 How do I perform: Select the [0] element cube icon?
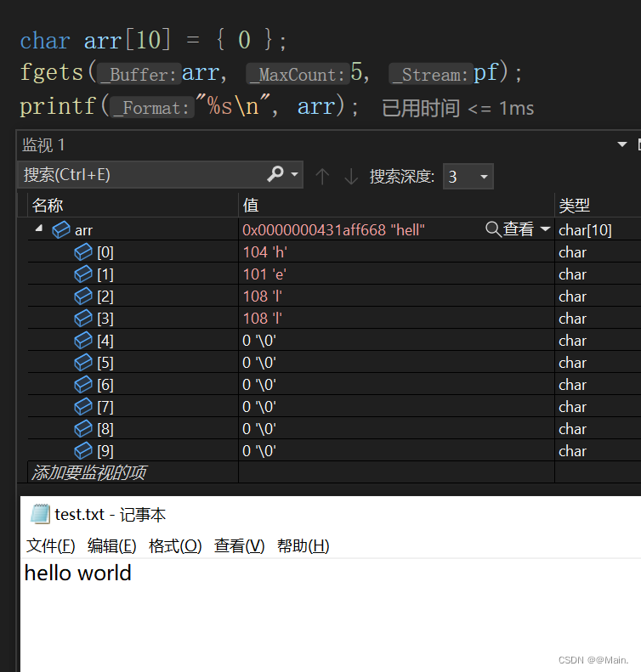pos(82,252)
